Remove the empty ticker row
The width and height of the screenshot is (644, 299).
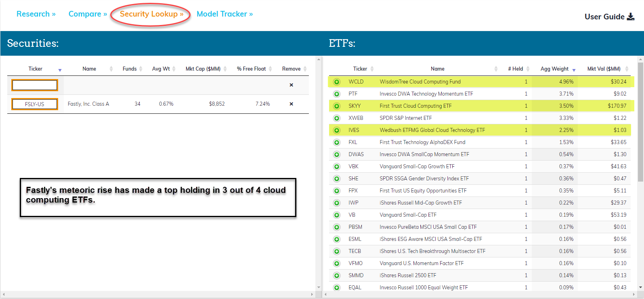click(291, 85)
